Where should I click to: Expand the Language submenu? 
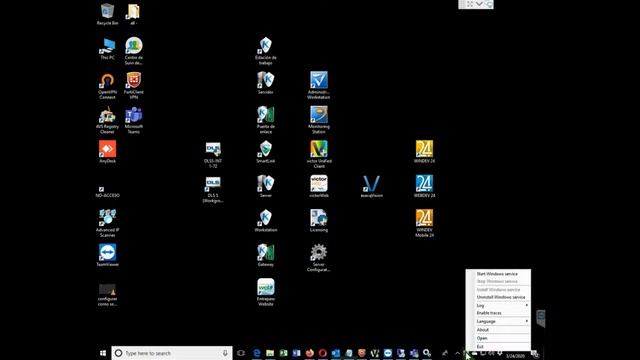point(501,321)
